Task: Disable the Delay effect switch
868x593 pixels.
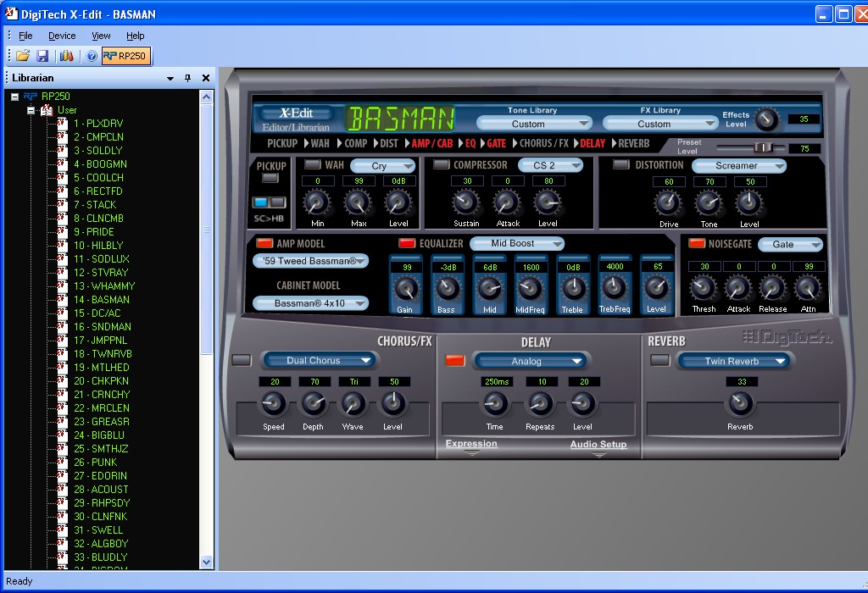Action: [x=455, y=360]
